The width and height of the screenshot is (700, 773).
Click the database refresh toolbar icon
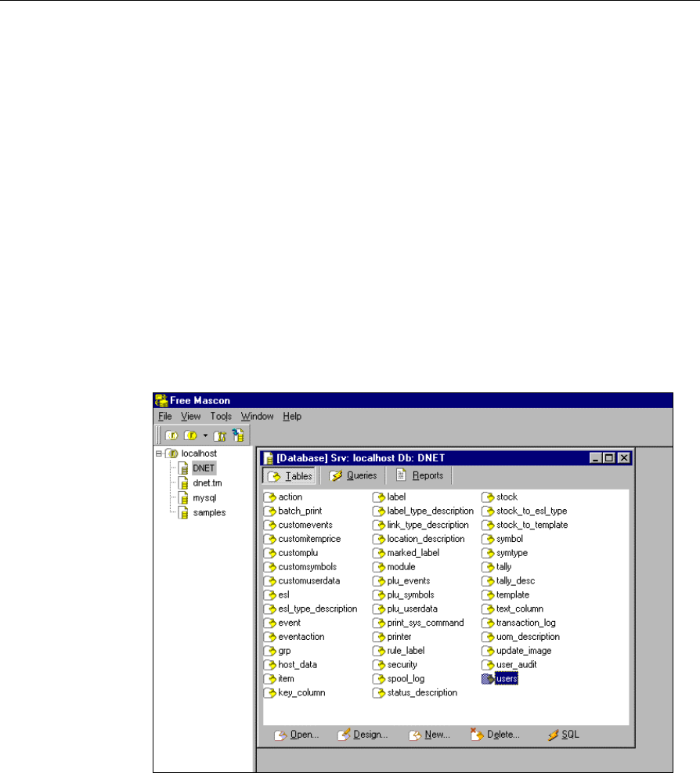tap(238, 435)
